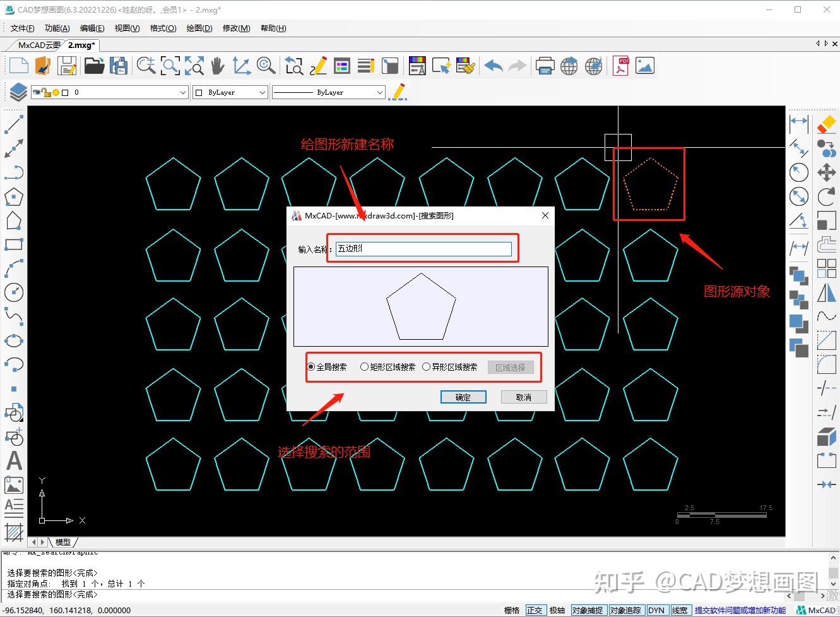Open the layer manager stack icon
Viewport: 840px width, 617px height.
pyautogui.click(x=18, y=92)
